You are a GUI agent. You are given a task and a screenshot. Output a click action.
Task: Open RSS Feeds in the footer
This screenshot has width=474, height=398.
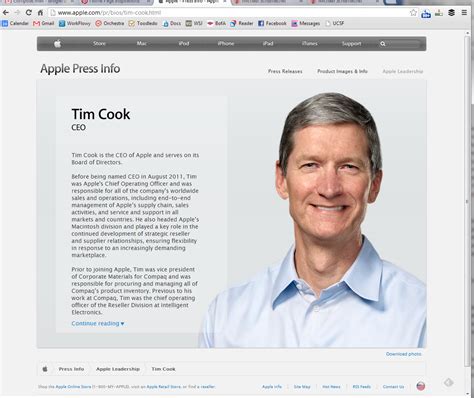(362, 387)
